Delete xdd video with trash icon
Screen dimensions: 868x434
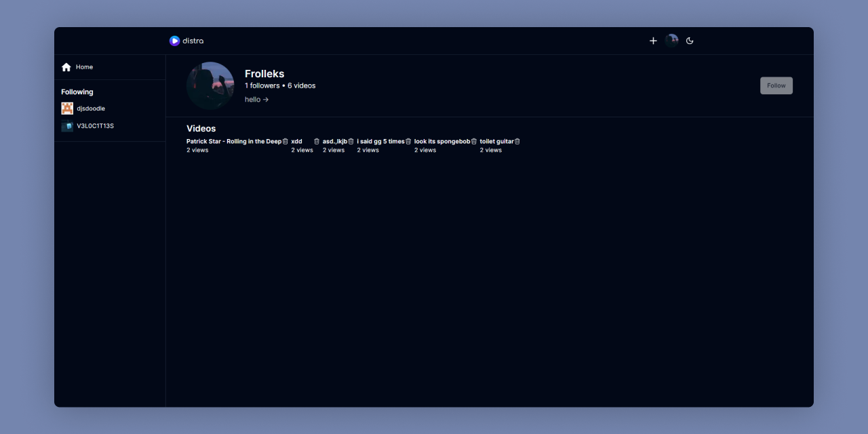click(317, 142)
